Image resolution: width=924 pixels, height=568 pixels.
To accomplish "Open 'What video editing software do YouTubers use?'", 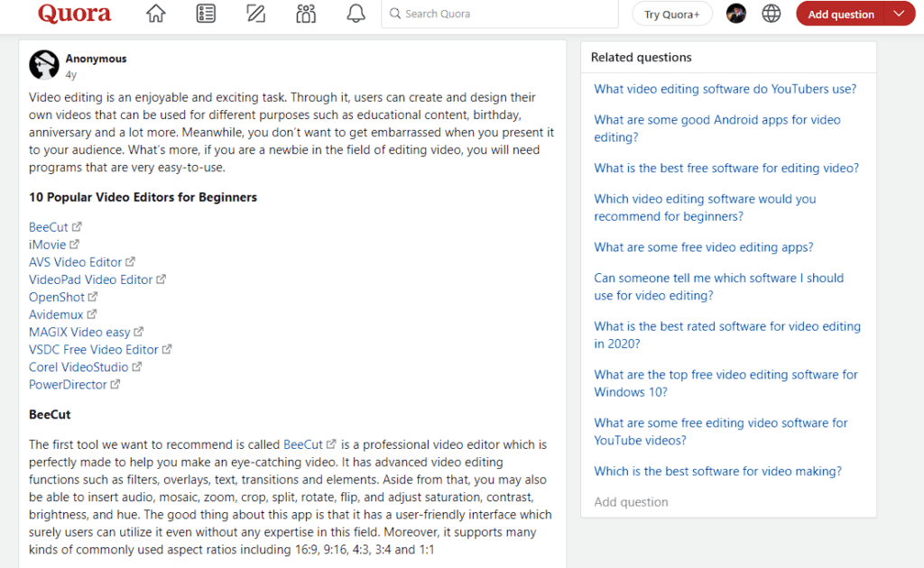I will click(x=725, y=89).
